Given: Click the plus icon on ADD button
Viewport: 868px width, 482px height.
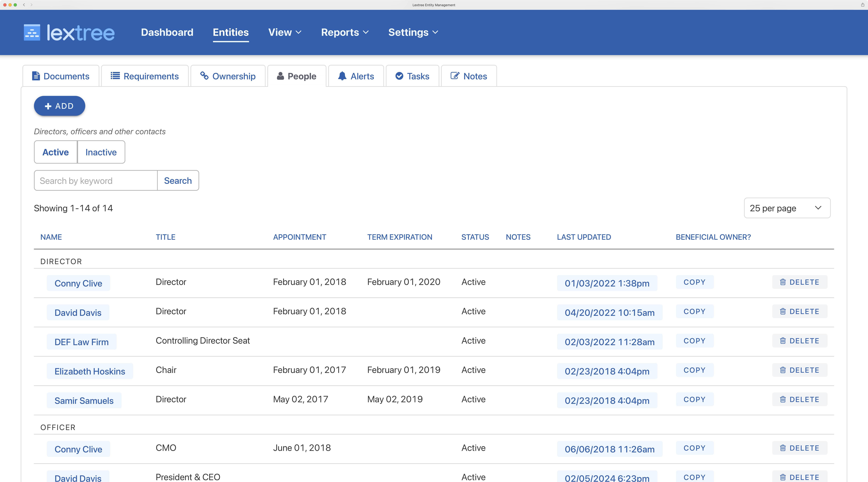Looking at the screenshot, I should pyautogui.click(x=48, y=106).
